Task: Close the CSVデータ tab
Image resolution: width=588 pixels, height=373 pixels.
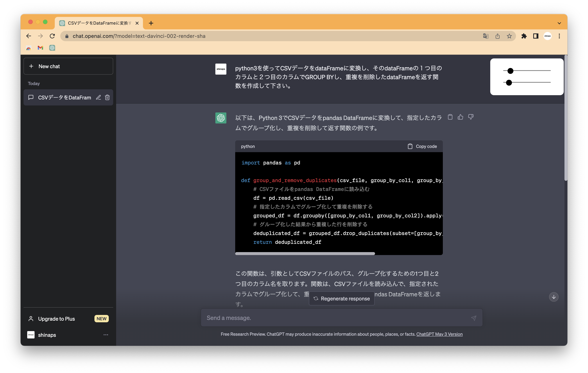Action: [x=137, y=23]
